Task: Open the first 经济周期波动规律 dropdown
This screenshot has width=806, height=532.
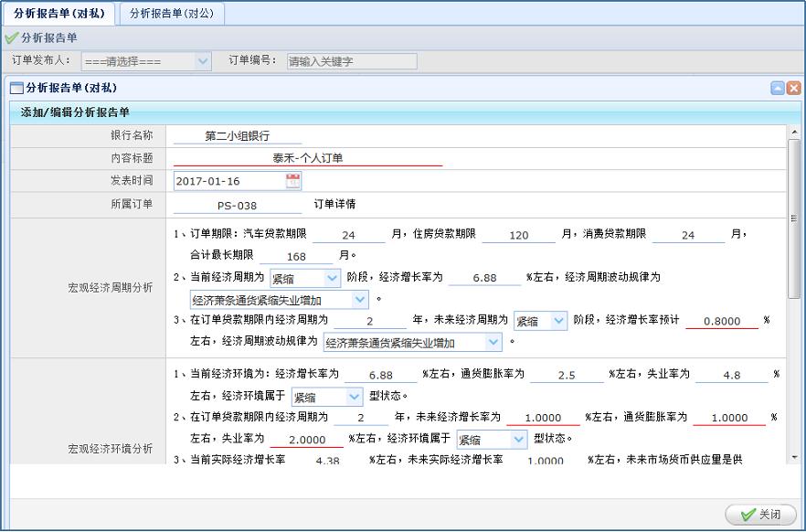Action: pyautogui.click(x=279, y=300)
